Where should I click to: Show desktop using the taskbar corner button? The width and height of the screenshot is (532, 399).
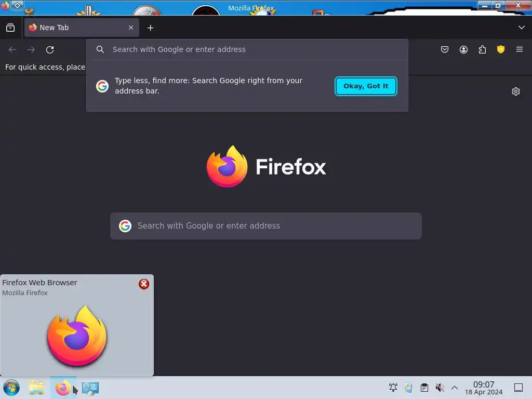(x=518, y=388)
